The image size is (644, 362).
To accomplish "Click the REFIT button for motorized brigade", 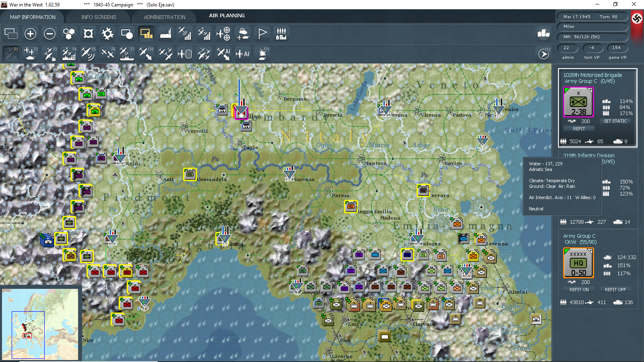I will tap(579, 129).
